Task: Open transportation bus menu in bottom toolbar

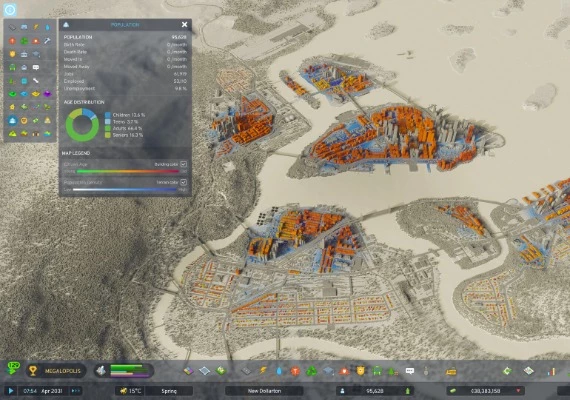Action: 377,371
